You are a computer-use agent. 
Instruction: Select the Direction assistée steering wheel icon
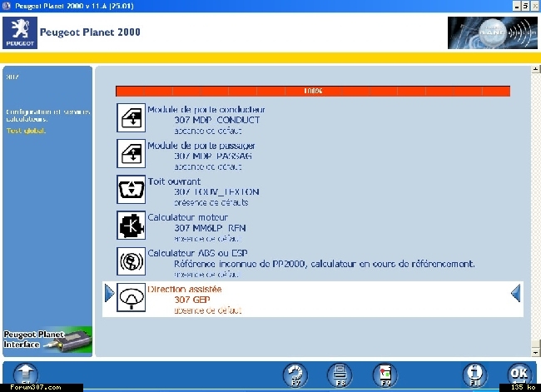131,297
